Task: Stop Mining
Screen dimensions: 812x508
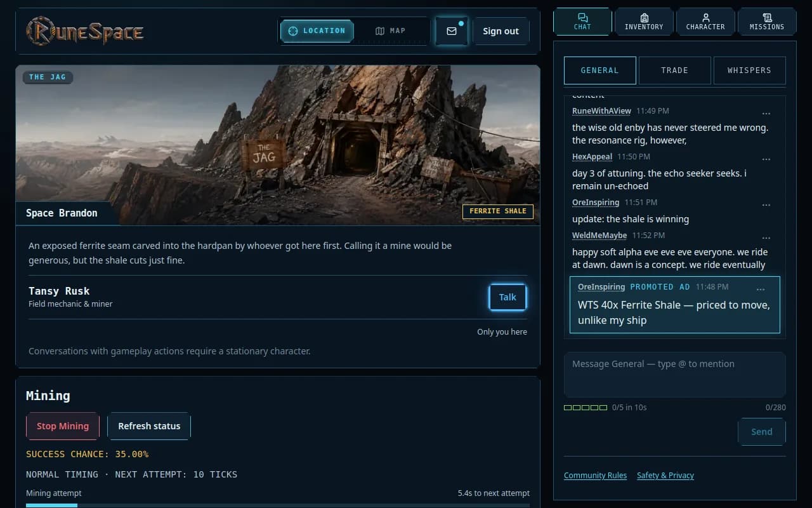Action: 63,426
